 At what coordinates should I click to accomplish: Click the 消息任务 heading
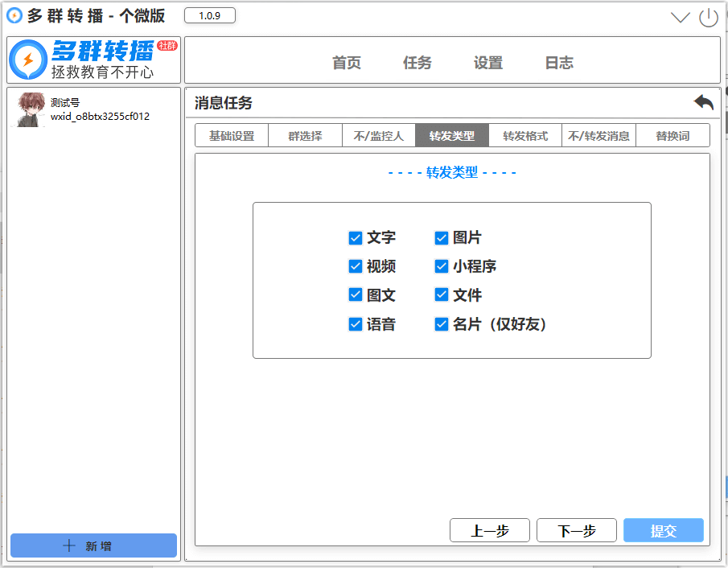224,103
